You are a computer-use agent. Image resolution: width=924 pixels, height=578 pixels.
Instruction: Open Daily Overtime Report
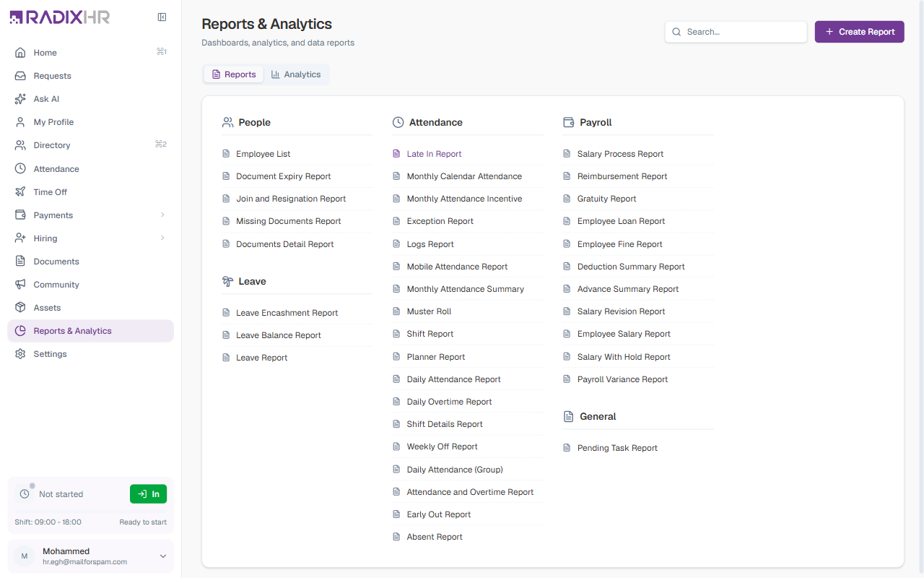[449, 402]
